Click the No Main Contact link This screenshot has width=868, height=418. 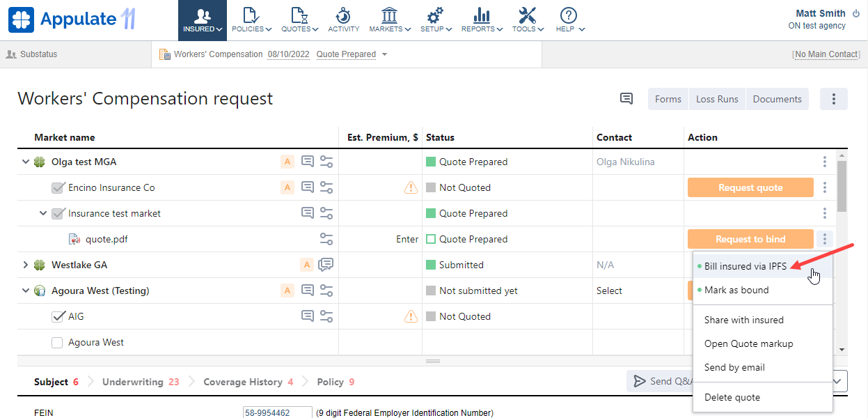click(x=826, y=54)
